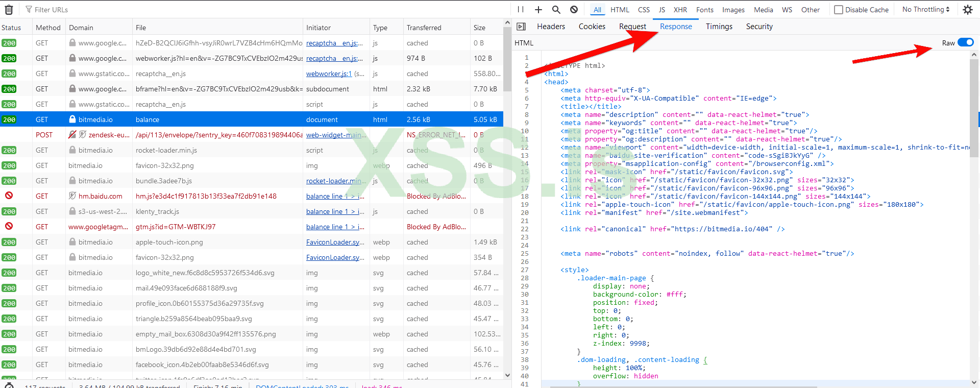The image size is (980, 388).
Task: Open the request blocking panel icon
Action: click(574, 10)
